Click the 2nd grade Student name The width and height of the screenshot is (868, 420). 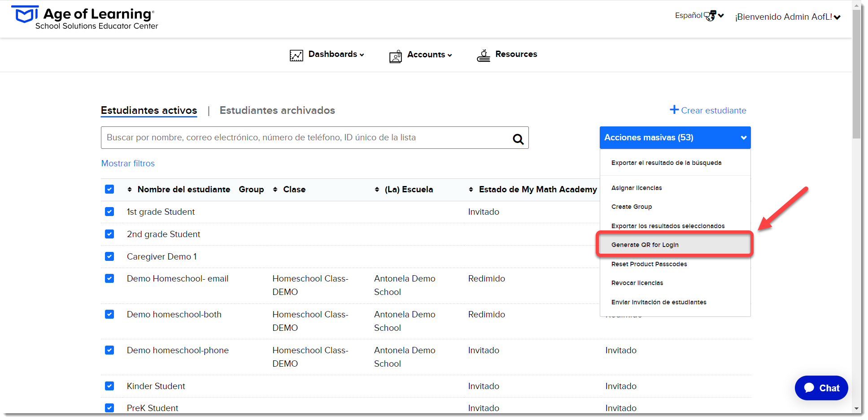coord(163,234)
